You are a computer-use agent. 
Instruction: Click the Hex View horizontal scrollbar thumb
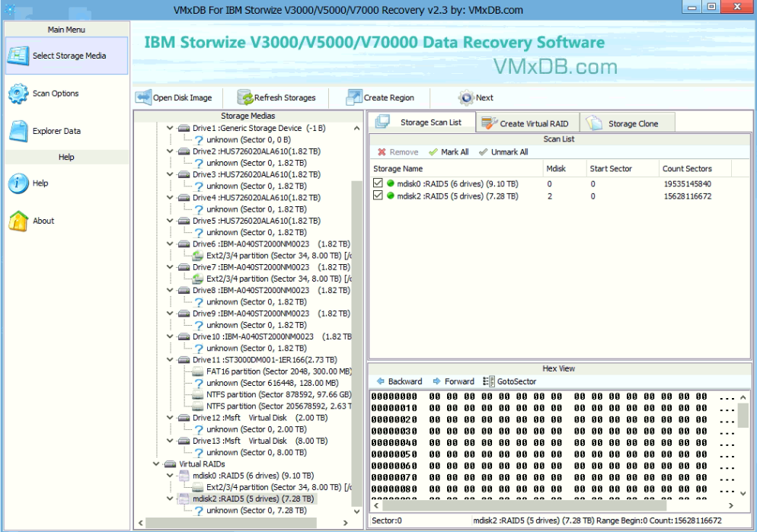click(x=524, y=505)
